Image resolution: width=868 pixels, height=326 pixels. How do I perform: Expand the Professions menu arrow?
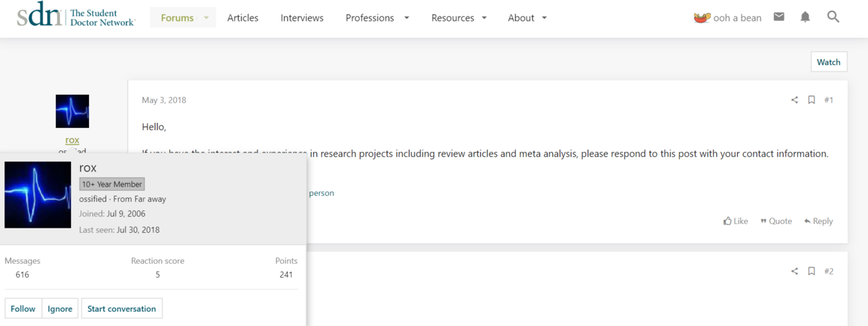pos(407,17)
